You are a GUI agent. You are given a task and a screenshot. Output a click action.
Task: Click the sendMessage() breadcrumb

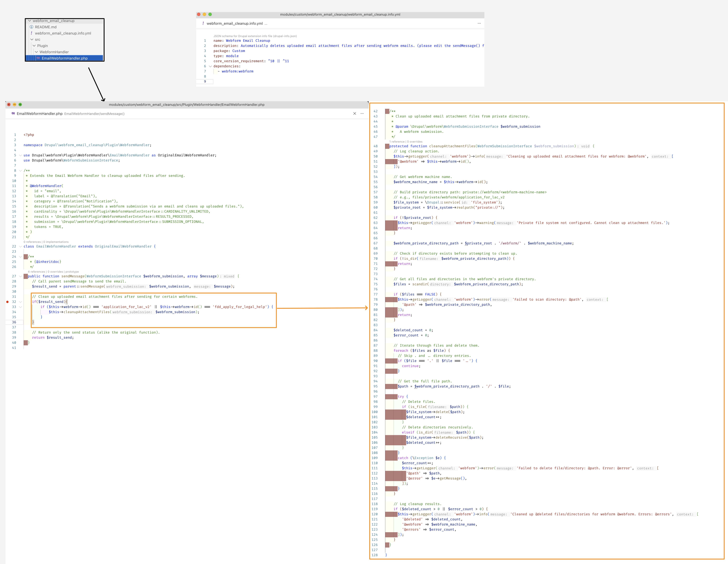click(x=112, y=114)
